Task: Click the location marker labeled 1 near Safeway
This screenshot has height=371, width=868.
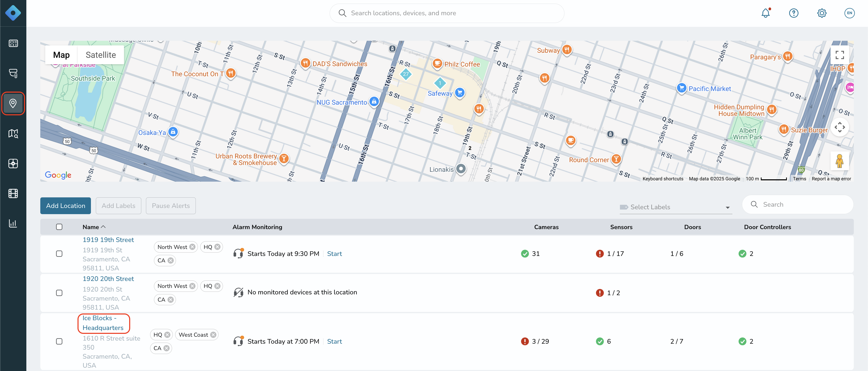Action: 440,83
